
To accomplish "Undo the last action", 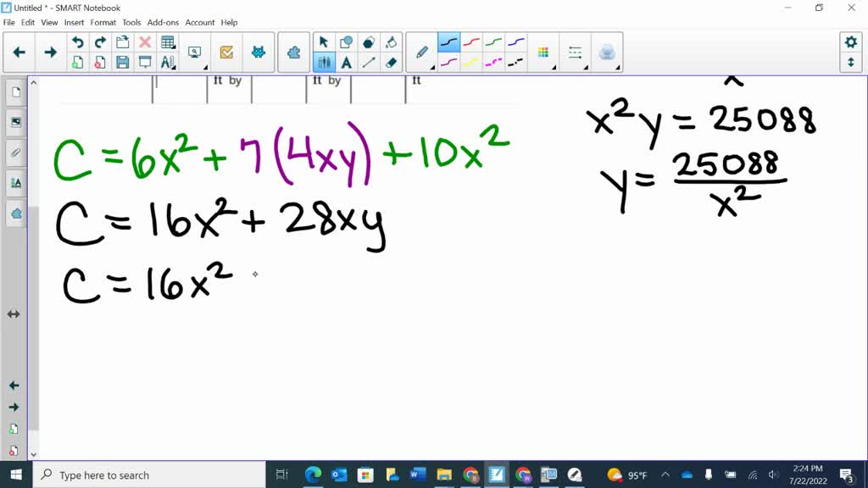I will 77,42.
